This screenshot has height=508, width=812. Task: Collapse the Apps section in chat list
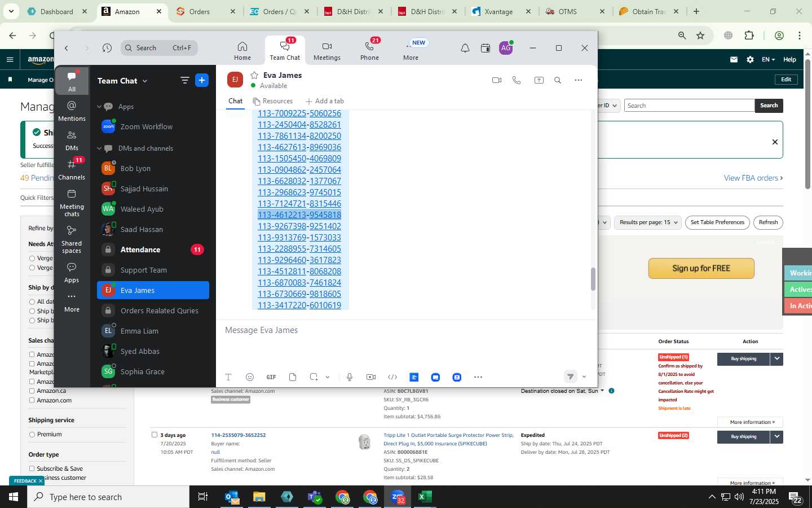(99, 107)
